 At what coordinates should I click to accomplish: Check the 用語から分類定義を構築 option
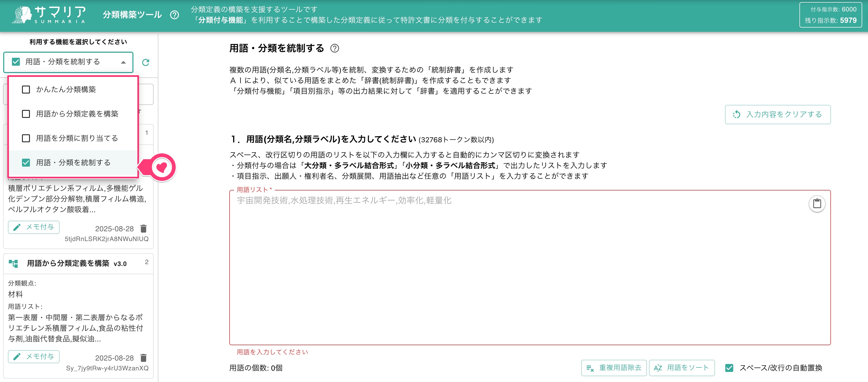click(x=26, y=114)
